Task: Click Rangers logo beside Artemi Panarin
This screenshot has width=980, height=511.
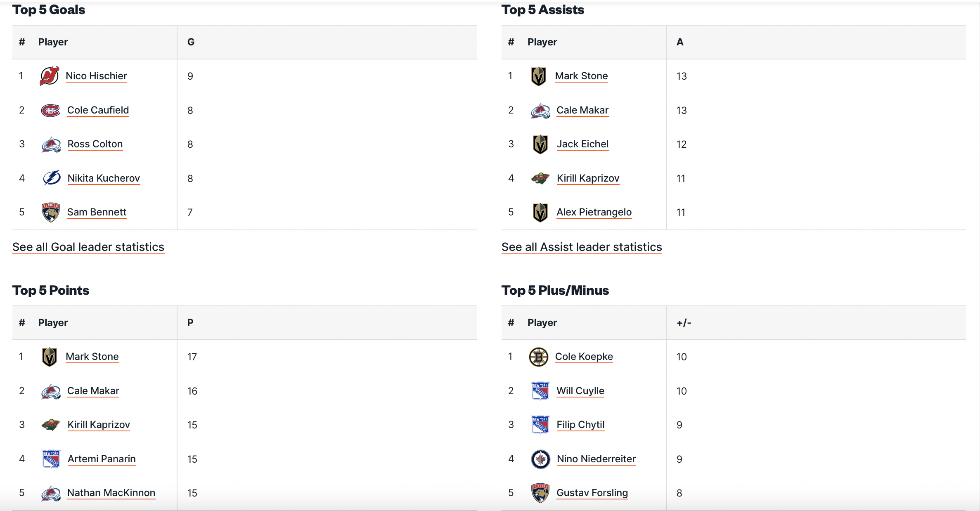Action: point(51,459)
